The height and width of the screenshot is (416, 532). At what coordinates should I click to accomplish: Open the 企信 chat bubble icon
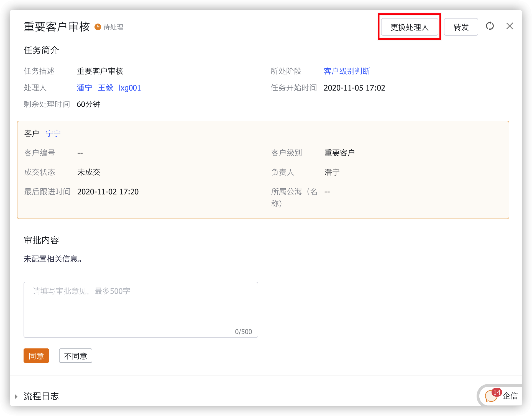click(x=491, y=396)
